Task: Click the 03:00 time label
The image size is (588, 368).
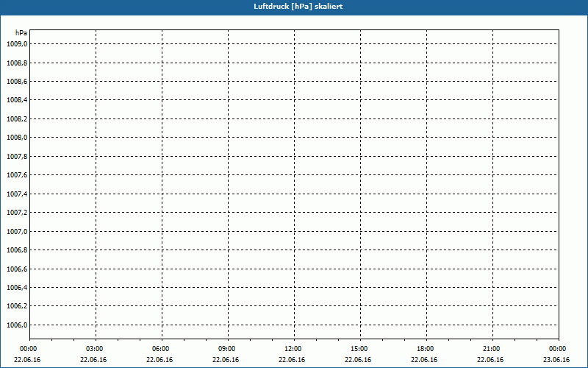Action: click(95, 349)
